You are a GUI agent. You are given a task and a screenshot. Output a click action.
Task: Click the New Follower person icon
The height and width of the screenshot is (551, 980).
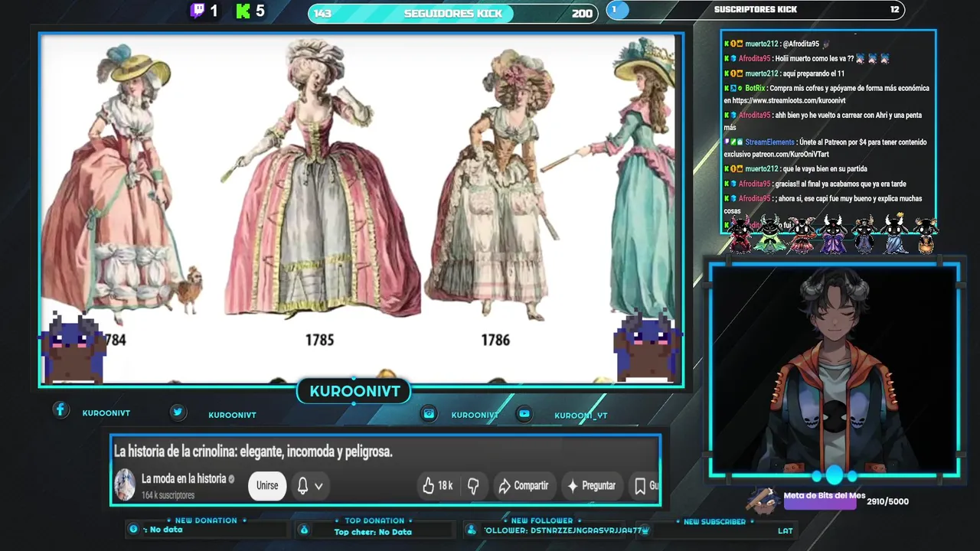[472, 530]
